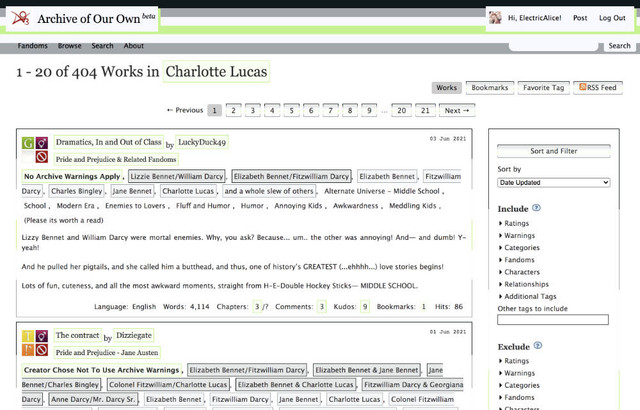Screen dimensions: 640x410
Task: Click the incomplete-status icon on Dramatics work
Action: (42, 157)
